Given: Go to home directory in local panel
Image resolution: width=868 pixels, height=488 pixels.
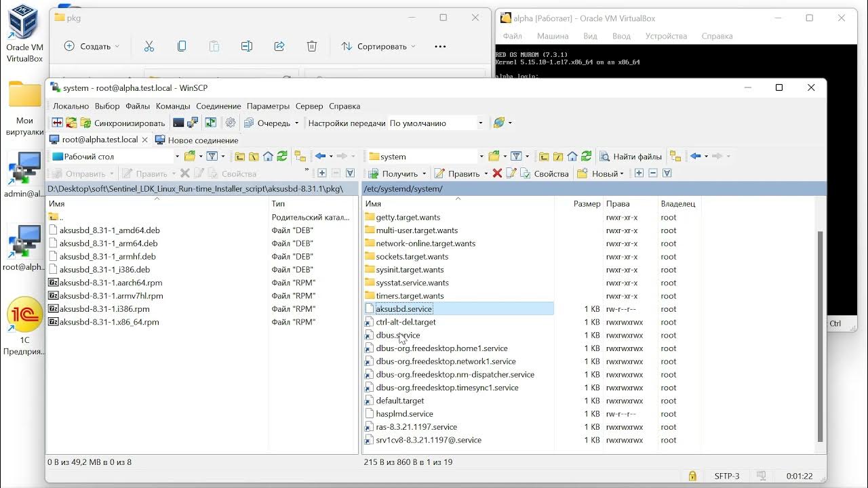Looking at the screenshot, I should (x=268, y=157).
